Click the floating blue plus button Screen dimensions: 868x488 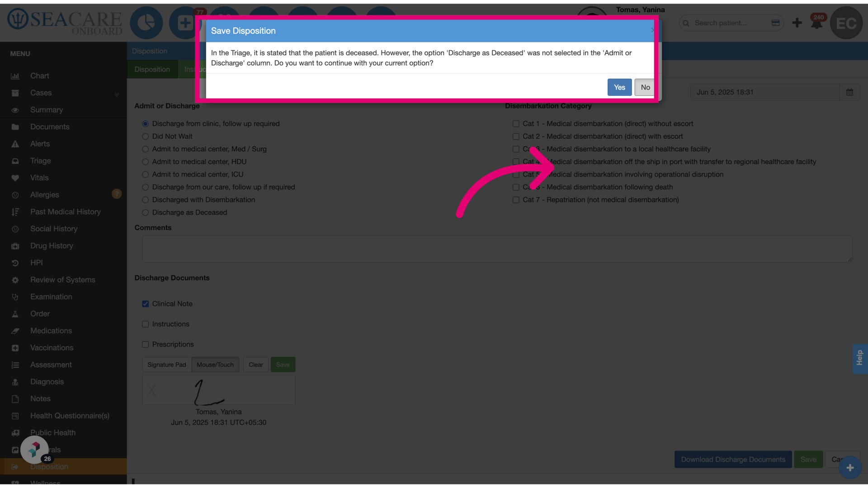(850, 468)
